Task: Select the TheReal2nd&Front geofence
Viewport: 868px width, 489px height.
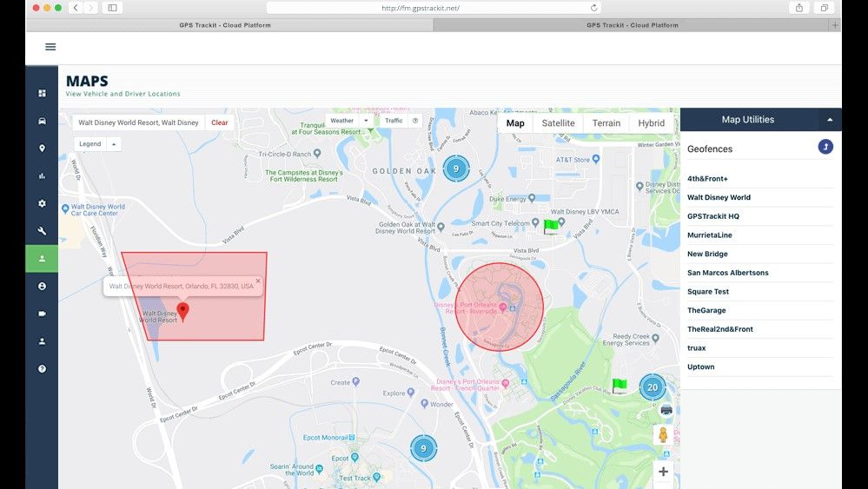Action: tap(760, 329)
